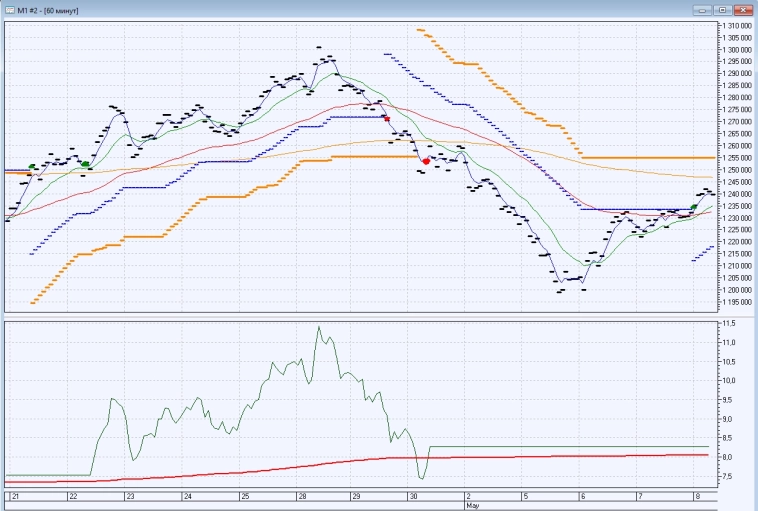758x511 pixels.
Task: Click the green signal marker near date 22
Action: coord(85,163)
